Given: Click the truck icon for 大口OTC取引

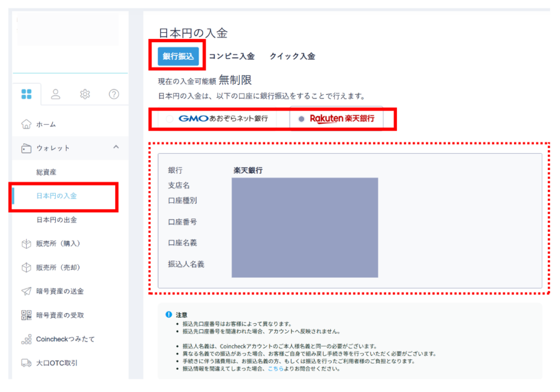Looking at the screenshot, I should pyautogui.click(x=26, y=362).
